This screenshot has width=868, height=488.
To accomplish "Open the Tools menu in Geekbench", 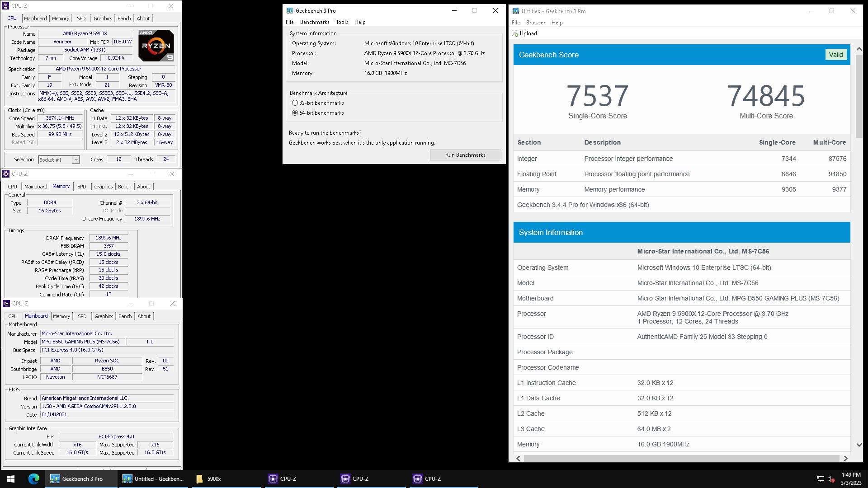I will coord(342,22).
